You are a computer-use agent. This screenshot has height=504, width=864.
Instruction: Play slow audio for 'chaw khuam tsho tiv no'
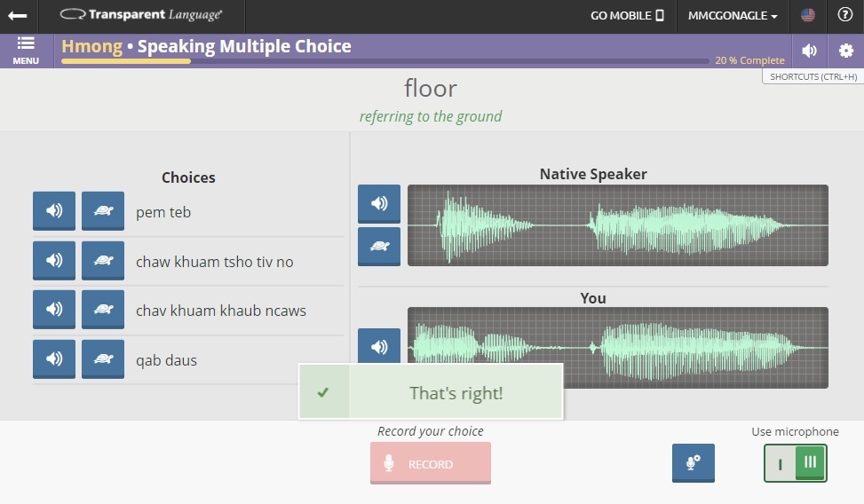coord(103,260)
